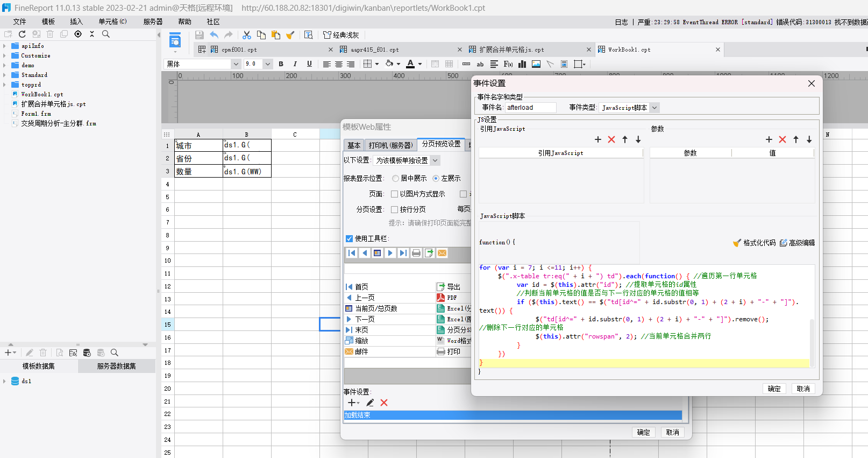Remove referenced JavaScript with the red X
Image resolution: width=868 pixels, height=458 pixels.
point(611,139)
